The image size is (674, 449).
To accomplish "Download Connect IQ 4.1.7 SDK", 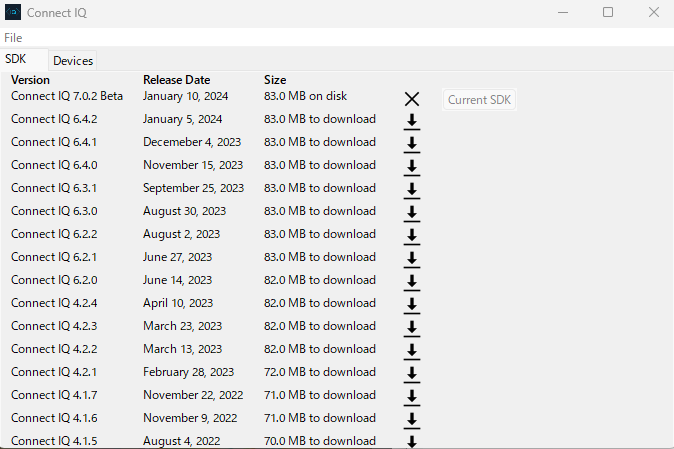I will tap(411, 397).
